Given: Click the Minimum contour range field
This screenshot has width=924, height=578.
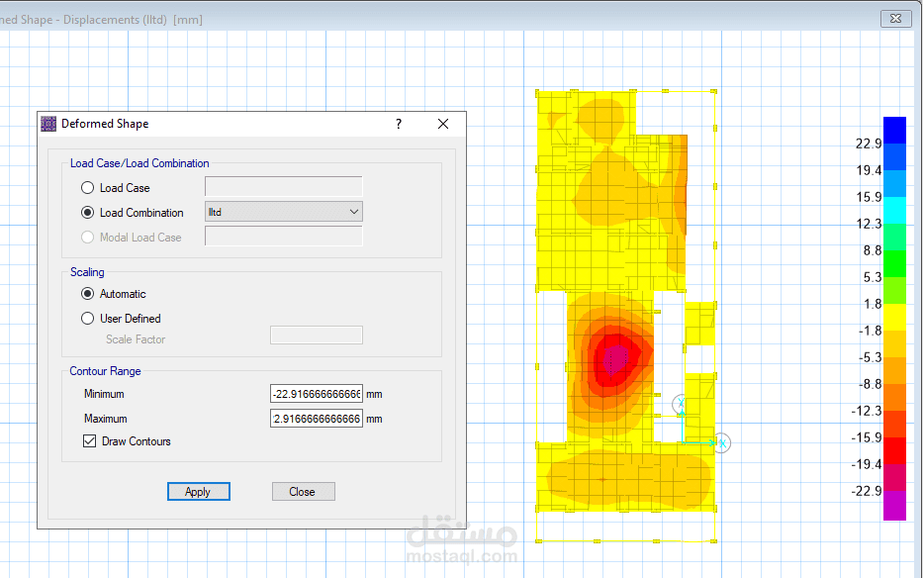Looking at the screenshot, I should (317, 394).
